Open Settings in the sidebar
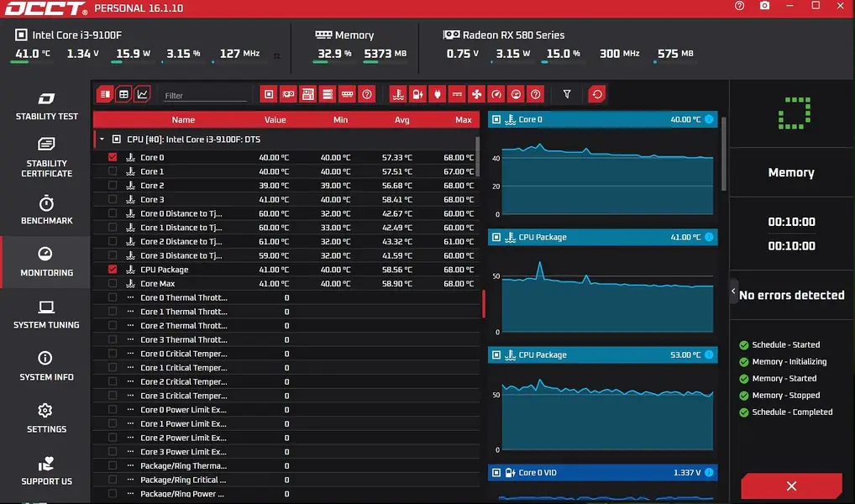 point(46,418)
